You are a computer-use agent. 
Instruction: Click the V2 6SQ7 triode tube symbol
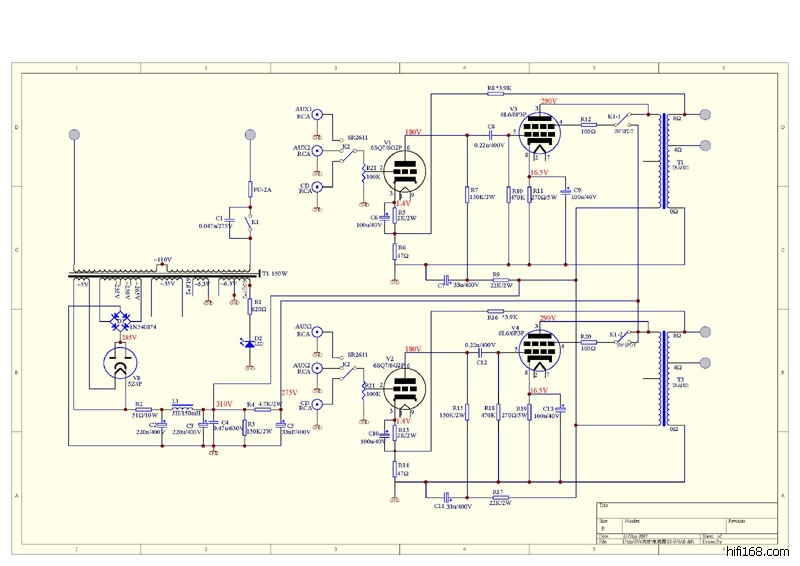click(x=405, y=388)
